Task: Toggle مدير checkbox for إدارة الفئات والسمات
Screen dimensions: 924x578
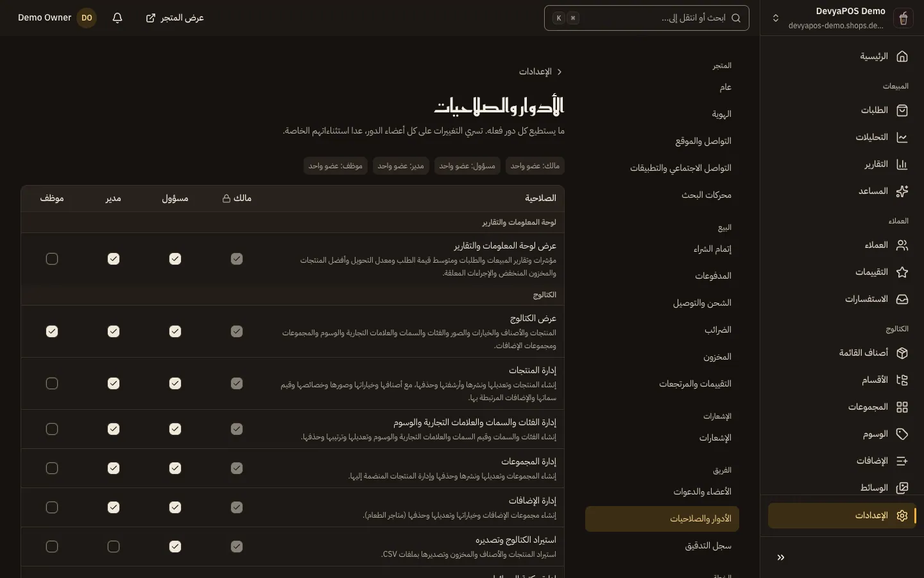Action: [114, 429]
